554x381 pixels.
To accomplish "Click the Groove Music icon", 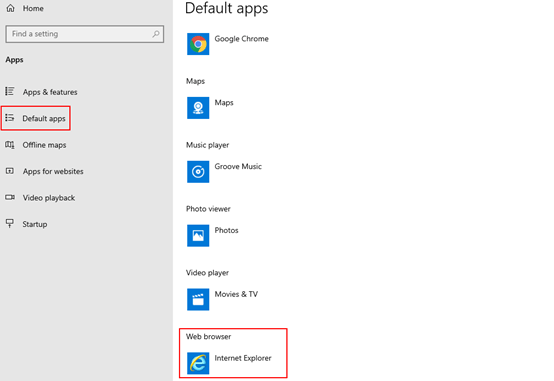I will click(x=198, y=172).
